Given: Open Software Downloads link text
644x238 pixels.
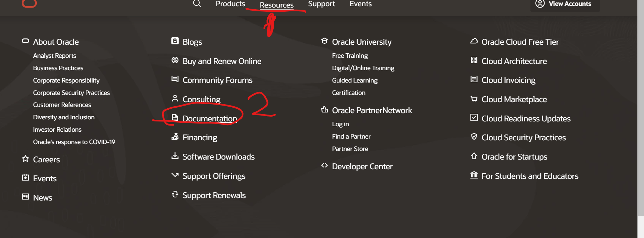Looking at the screenshot, I should click(219, 157).
